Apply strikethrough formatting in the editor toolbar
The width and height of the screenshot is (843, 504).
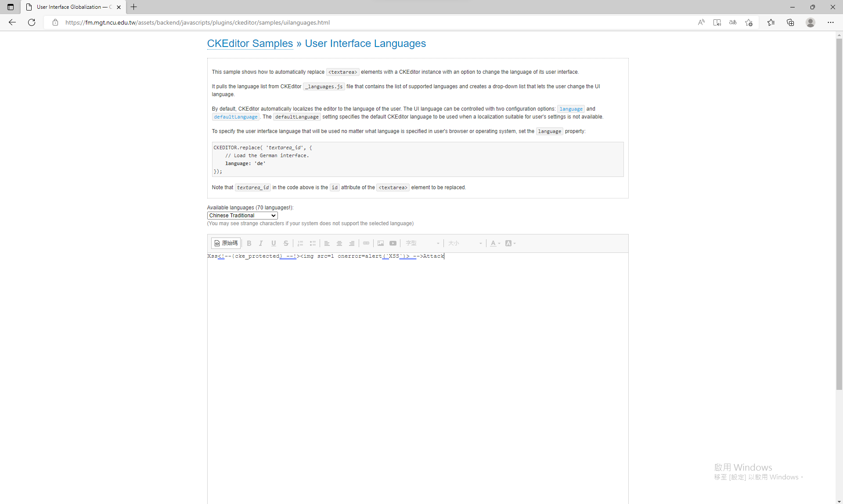click(x=286, y=243)
